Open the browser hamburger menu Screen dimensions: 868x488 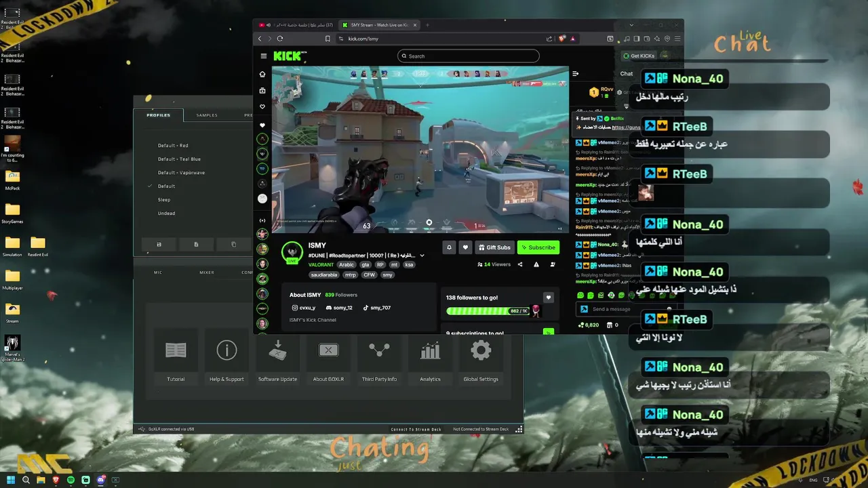pyautogui.click(x=677, y=39)
